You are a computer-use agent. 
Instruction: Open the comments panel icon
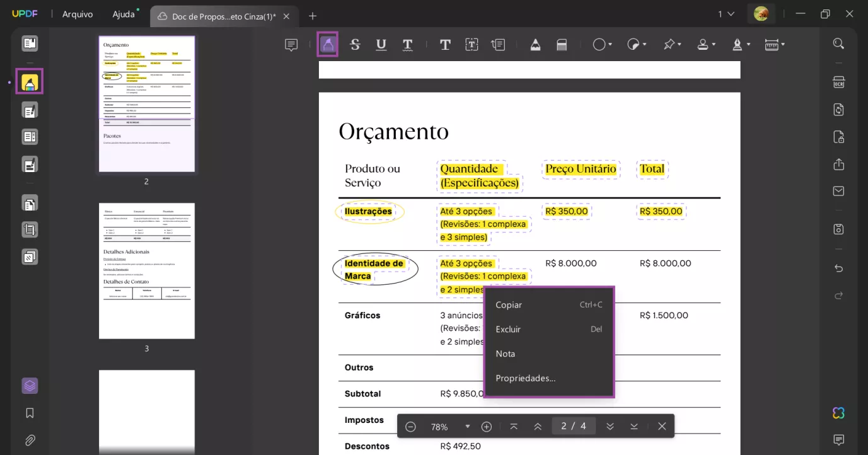[838, 439]
